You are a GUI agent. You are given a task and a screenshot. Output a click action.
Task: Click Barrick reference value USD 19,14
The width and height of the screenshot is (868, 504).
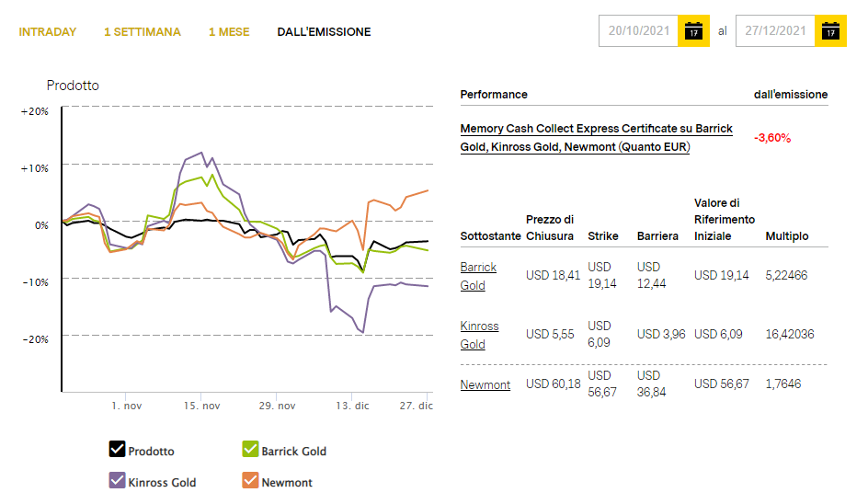coord(721,275)
